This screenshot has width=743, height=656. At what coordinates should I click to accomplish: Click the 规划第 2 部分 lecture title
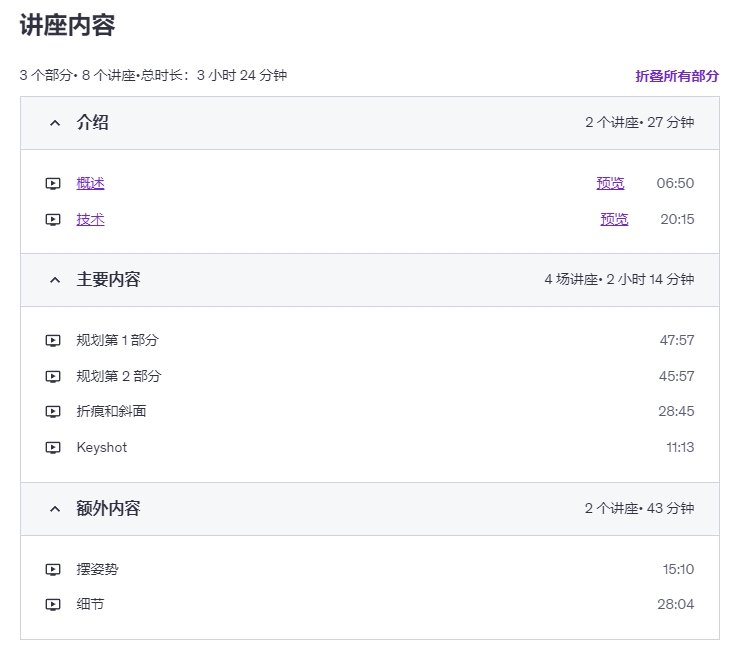point(119,376)
